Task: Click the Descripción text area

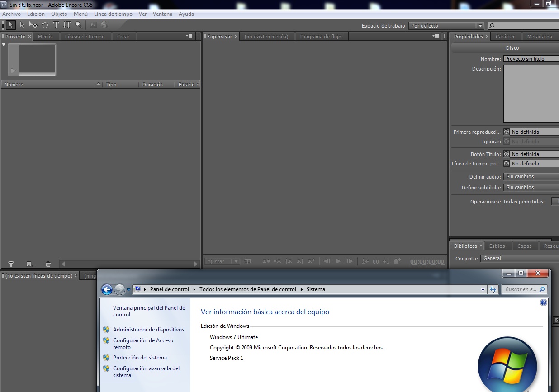Action: point(531,94)
